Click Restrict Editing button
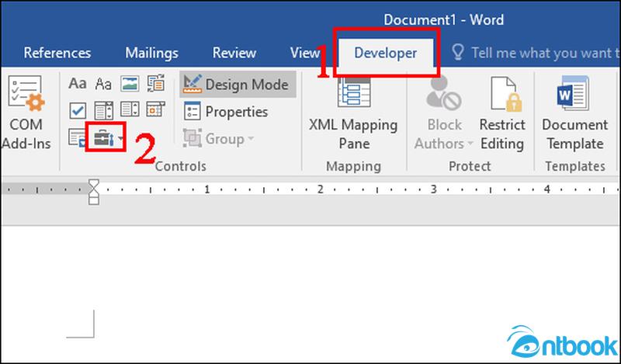 click(502, 114)
